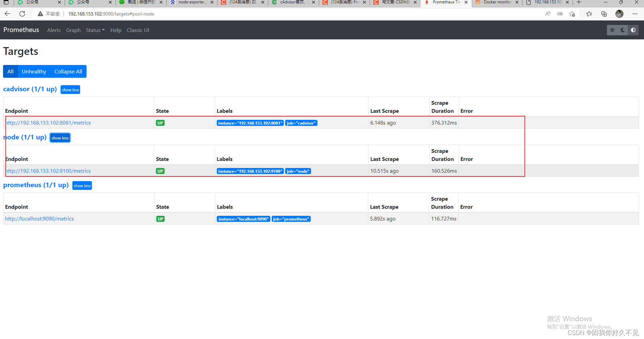Open the Collections icon
The width and height of the screenshot is (644, 339).
604,14
